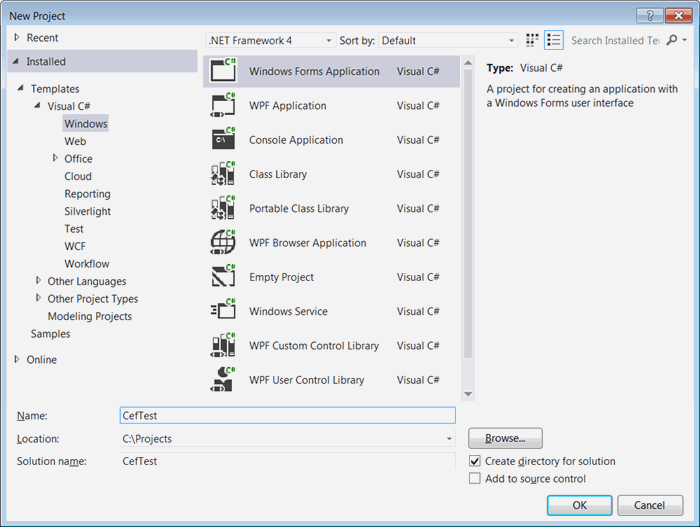Select Cloud category in tree
Screen dimensions: 700x527
tap(78, 176)
